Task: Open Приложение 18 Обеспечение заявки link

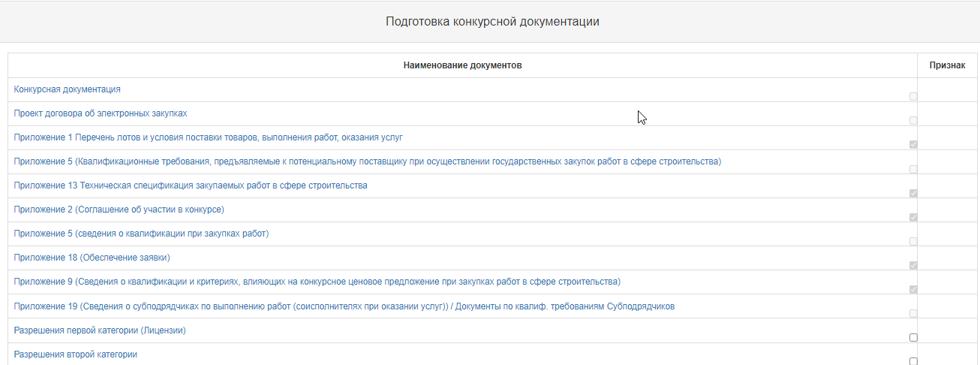Action: click(x=92, y=258)
